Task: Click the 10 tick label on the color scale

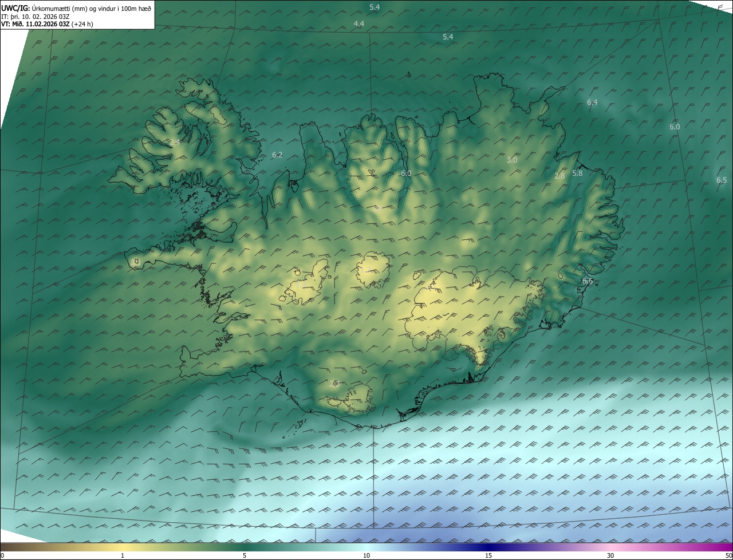Action: coord(366,555)
